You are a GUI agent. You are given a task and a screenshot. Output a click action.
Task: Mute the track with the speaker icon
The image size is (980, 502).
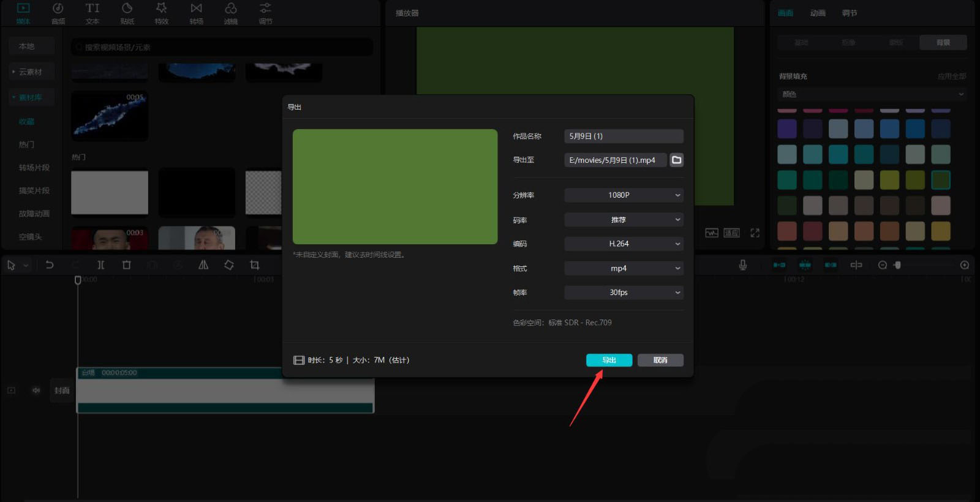pyautogui.click(x=36, y=390)
